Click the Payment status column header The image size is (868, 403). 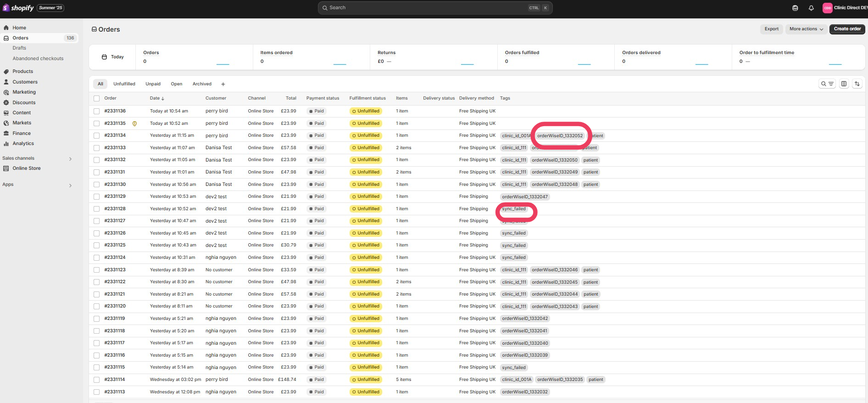coord(323,98)
